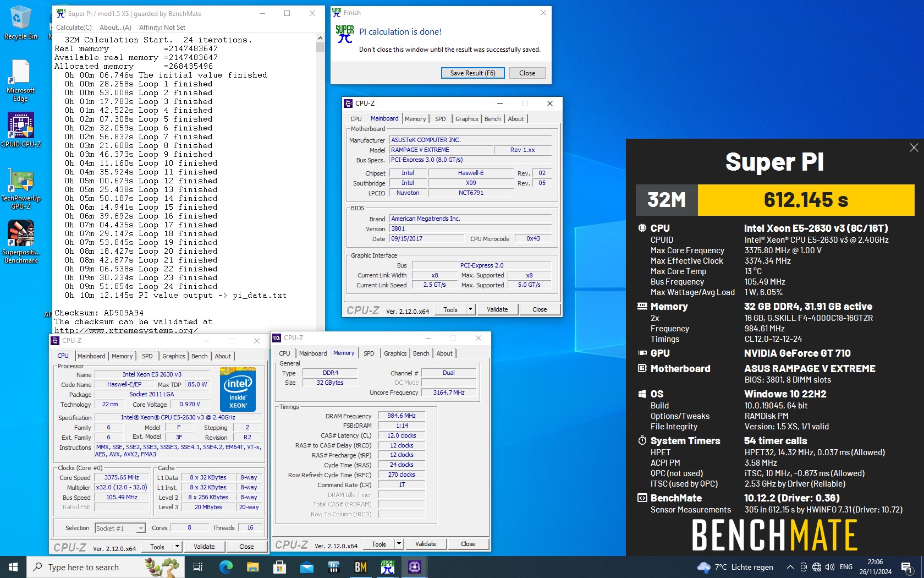This screenshot has width=924, height=578.
Task: Click Validate in Memory CPU-Z window
Action: click(426, 544)
